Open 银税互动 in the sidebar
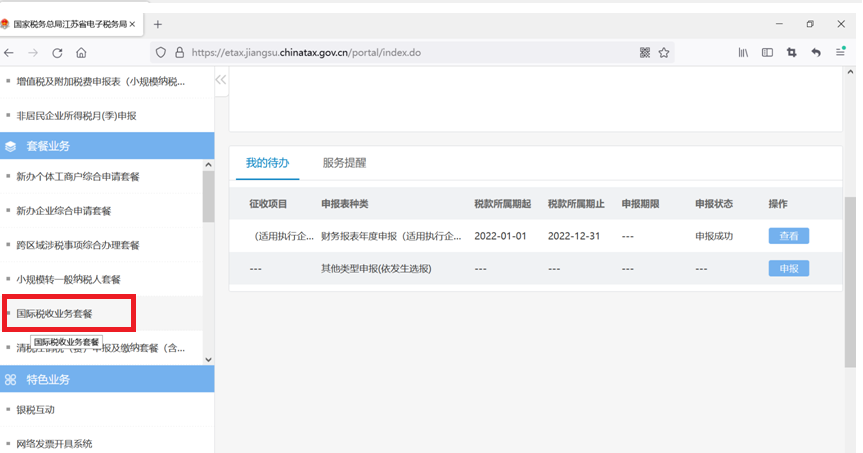The image size is (863, 453). coord(36,410)
